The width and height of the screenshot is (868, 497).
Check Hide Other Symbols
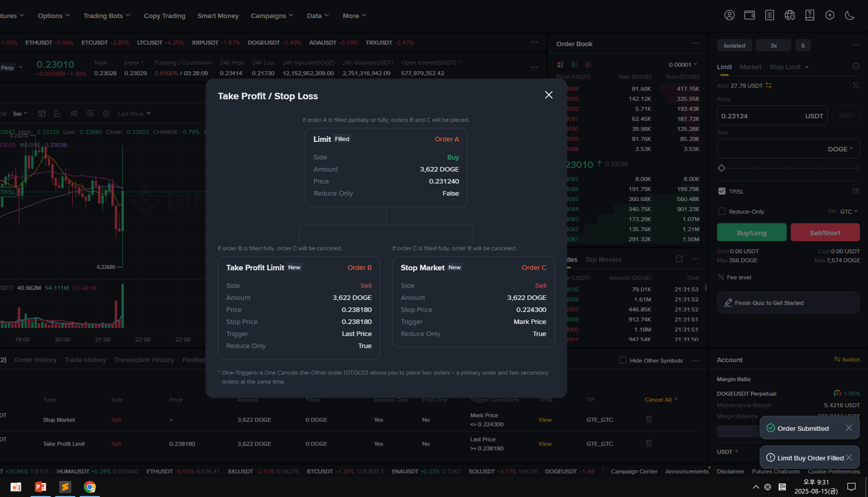point(623,360)
